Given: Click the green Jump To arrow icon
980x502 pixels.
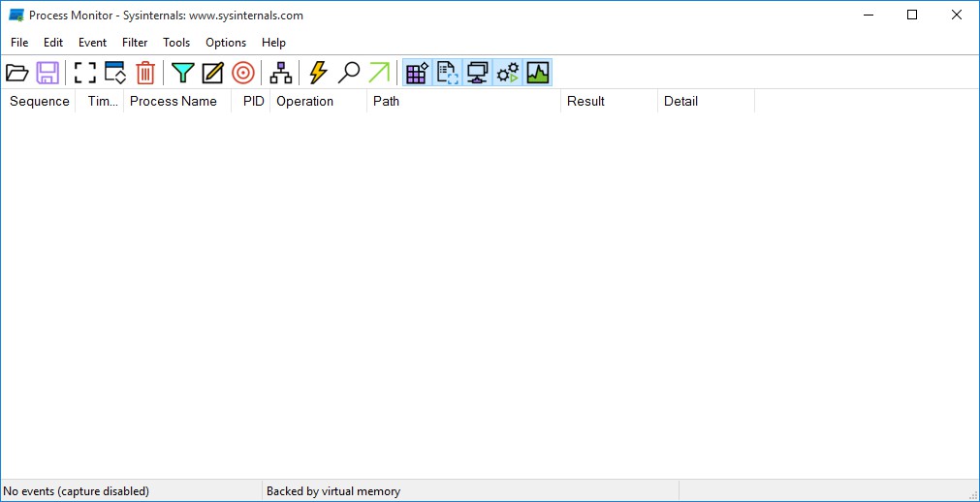Looking at the screenshot, I should [x=378, y=73].
